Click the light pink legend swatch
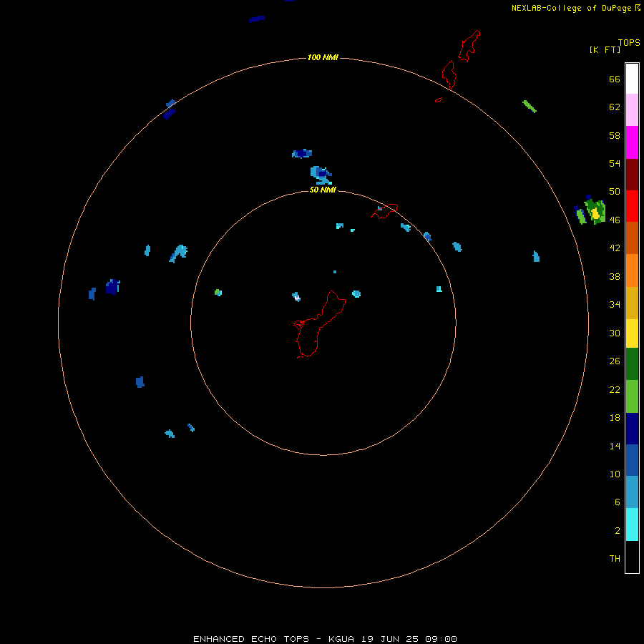 click(x=632, y=109)
